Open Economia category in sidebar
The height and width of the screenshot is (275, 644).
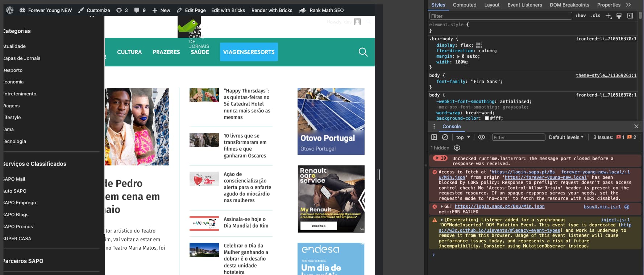click(13, 82)
